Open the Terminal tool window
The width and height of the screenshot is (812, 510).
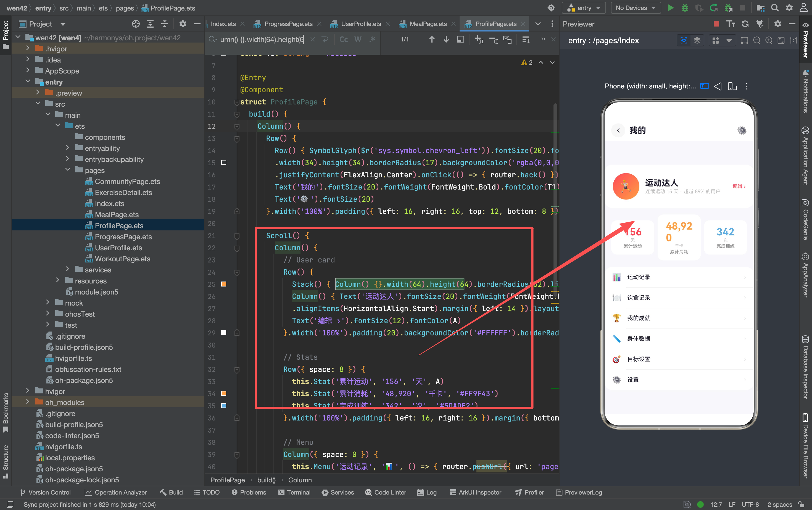click(x=294, y=492)
